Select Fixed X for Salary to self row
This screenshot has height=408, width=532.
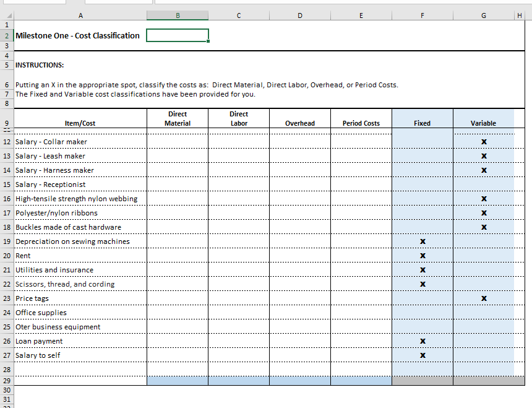click(423, 355)
